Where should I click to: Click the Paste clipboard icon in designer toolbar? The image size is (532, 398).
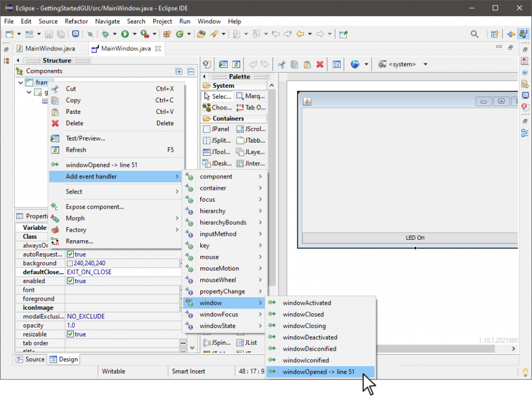pyautogui.click(x=307, y=64)
